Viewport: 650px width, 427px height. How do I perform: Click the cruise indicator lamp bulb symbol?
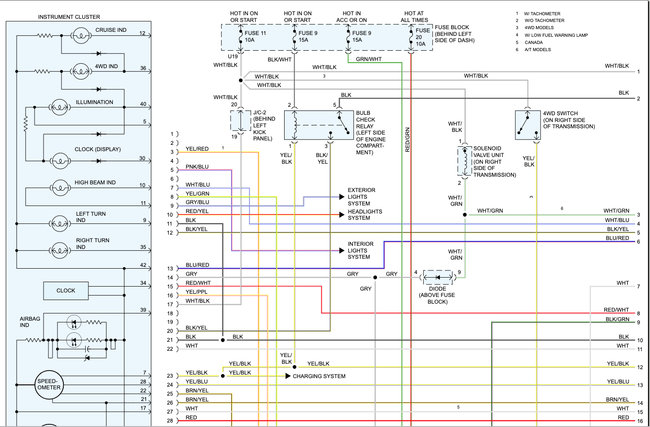(81, 36)
